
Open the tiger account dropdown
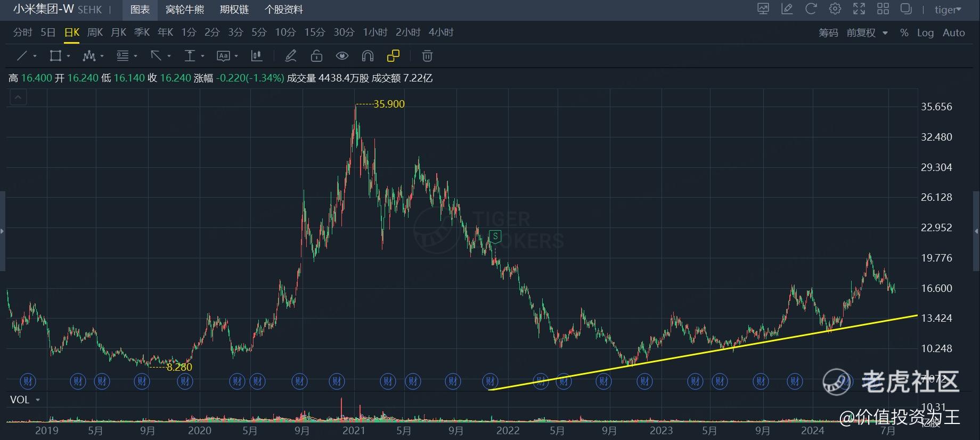tap(948, 10)
